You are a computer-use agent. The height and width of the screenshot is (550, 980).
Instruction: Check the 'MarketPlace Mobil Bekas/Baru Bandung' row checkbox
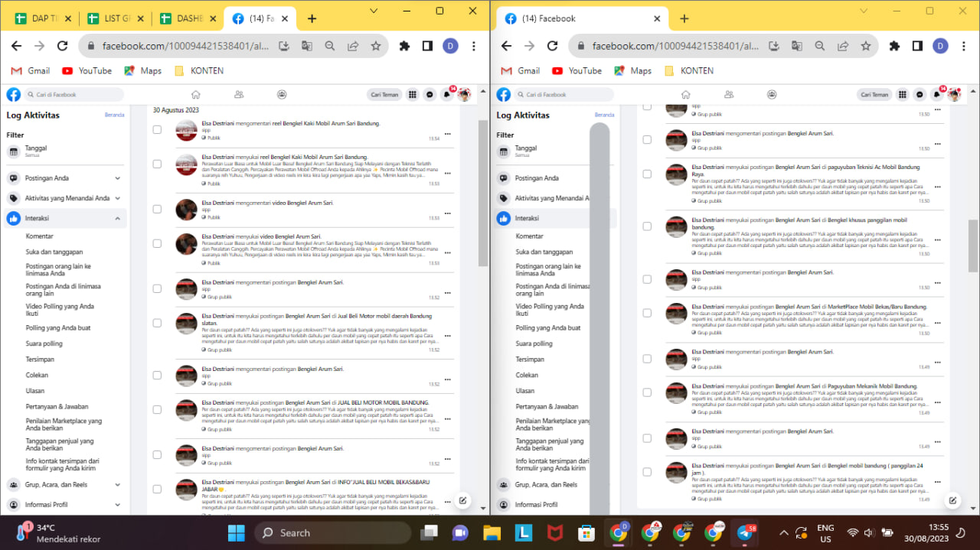pyautogui.click(x=647, y=313)
